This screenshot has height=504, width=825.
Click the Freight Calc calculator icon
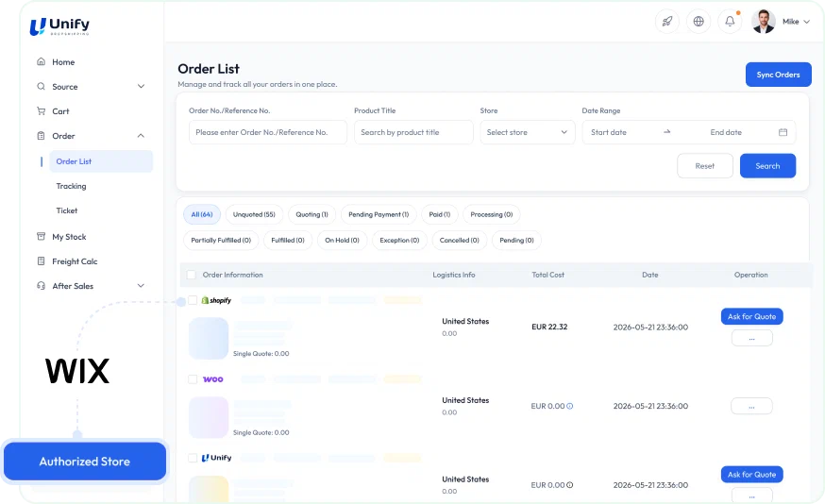pos(41,260)
